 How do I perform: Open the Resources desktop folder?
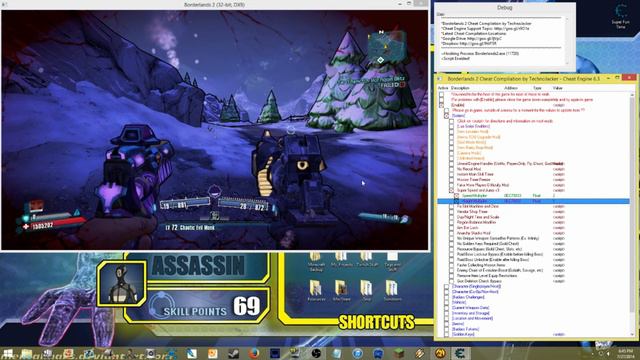pos(316,291)
